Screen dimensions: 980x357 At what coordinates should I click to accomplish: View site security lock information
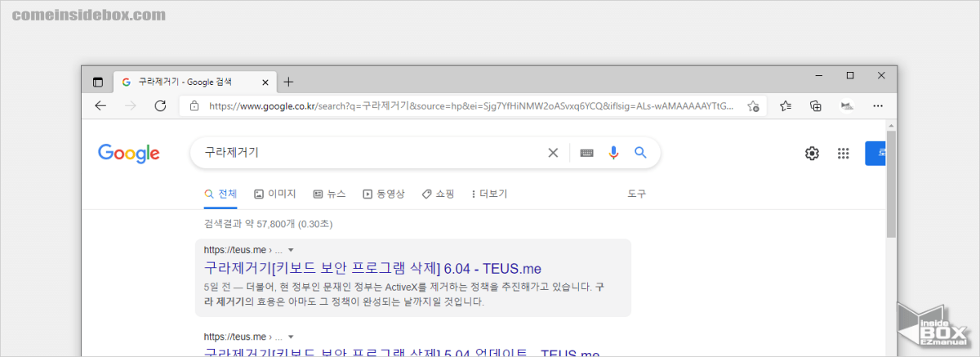(x=194, y=106)
